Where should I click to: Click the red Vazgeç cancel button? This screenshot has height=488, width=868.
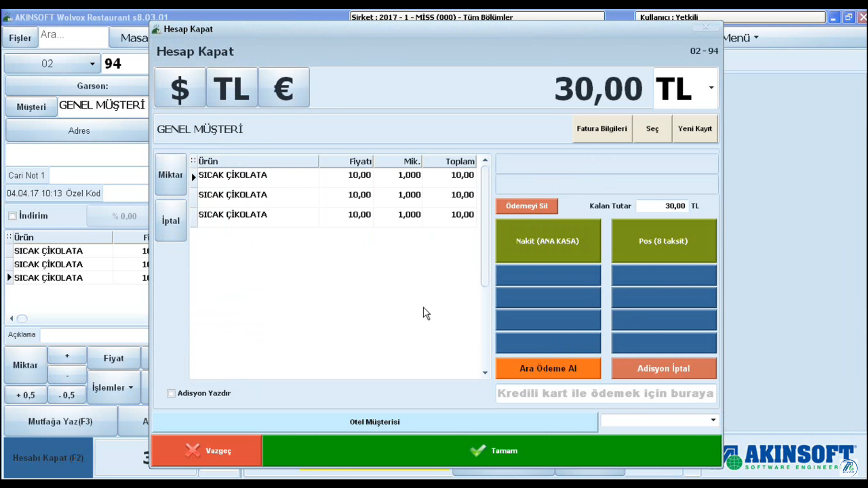[x=207, y=450]
